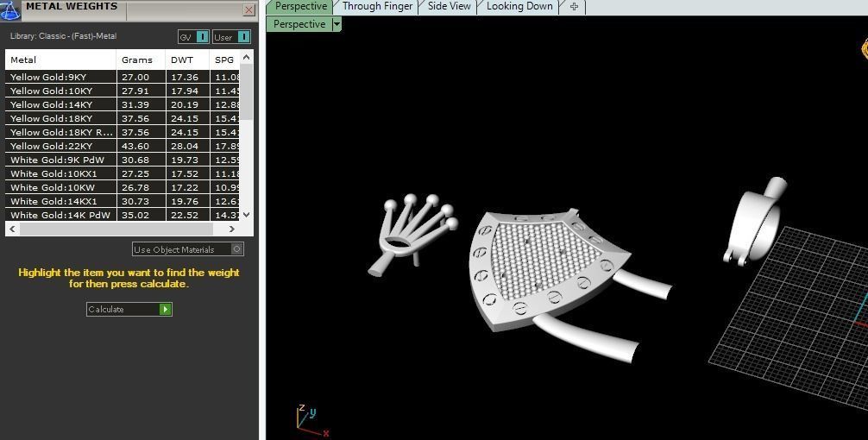Click the 30.68 grams value
Image resolution: width=868 pixels, height=440 pixels.
pos(135,160)
